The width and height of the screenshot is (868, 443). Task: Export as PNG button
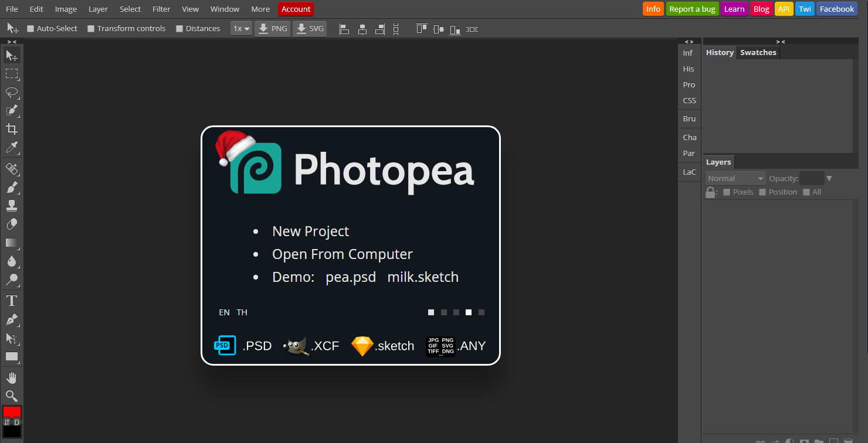click(x=273, y=28)
